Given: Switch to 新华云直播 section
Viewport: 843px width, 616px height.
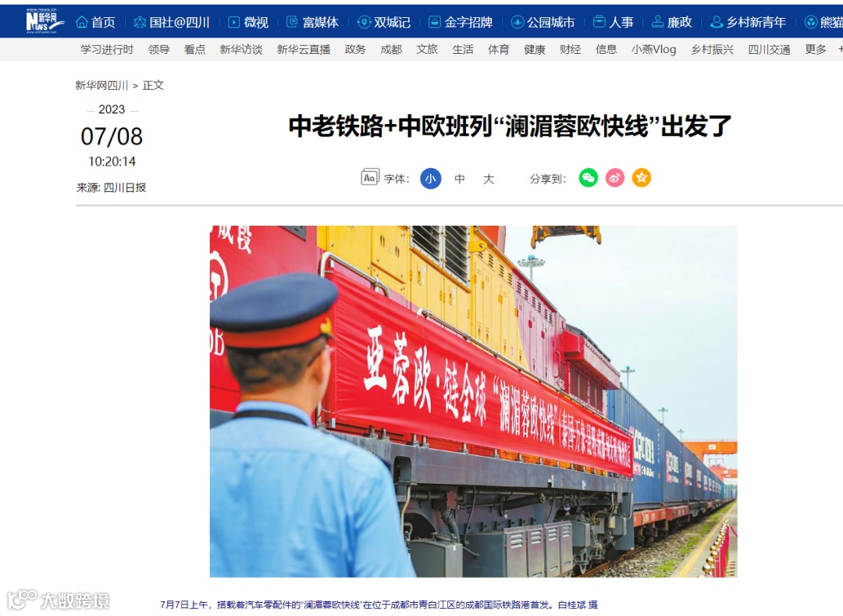Looking at the screenshot, I should (303, 49).
